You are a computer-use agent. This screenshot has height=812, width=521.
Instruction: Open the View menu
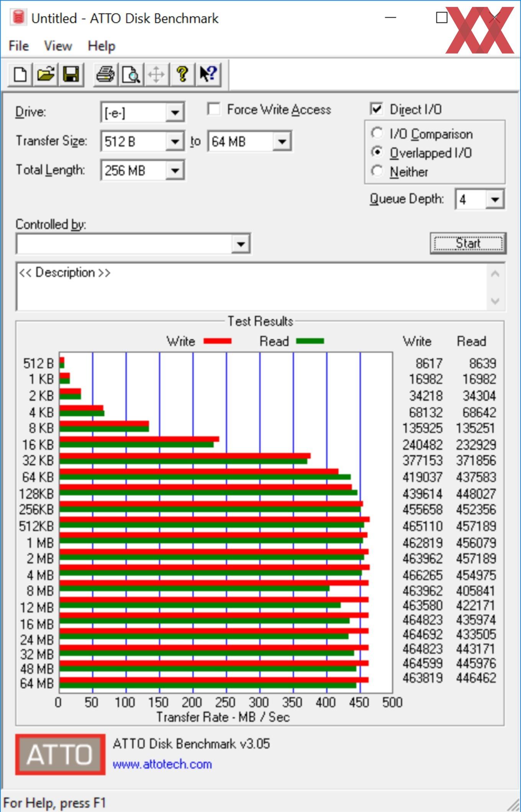coord(58,46)
